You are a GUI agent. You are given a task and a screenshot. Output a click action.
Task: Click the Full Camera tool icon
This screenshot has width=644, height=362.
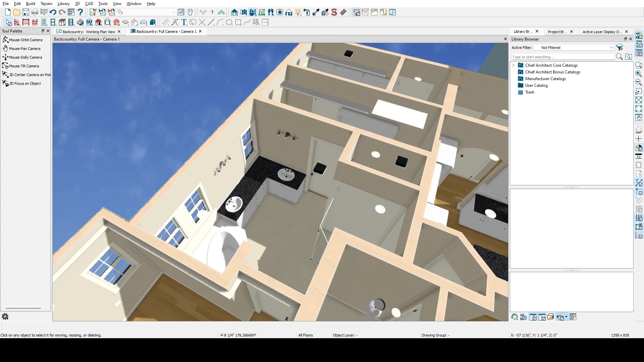[244, 12]
